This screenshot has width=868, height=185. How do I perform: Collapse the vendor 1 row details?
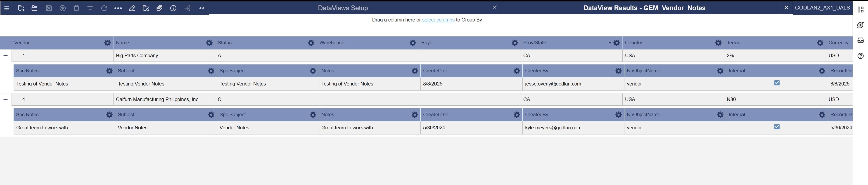5,56
